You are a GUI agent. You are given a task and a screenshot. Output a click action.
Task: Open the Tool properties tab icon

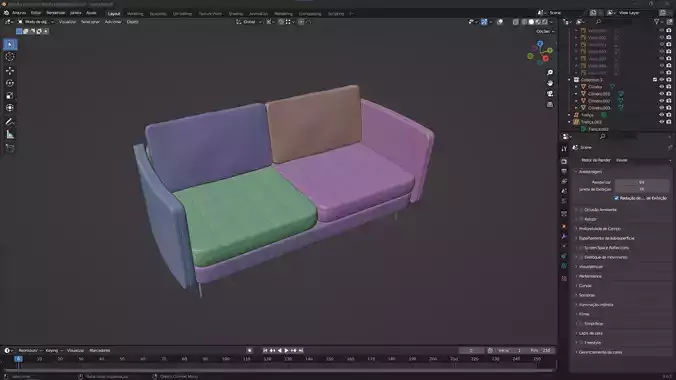pyautogui.click(x=564, y=148)
